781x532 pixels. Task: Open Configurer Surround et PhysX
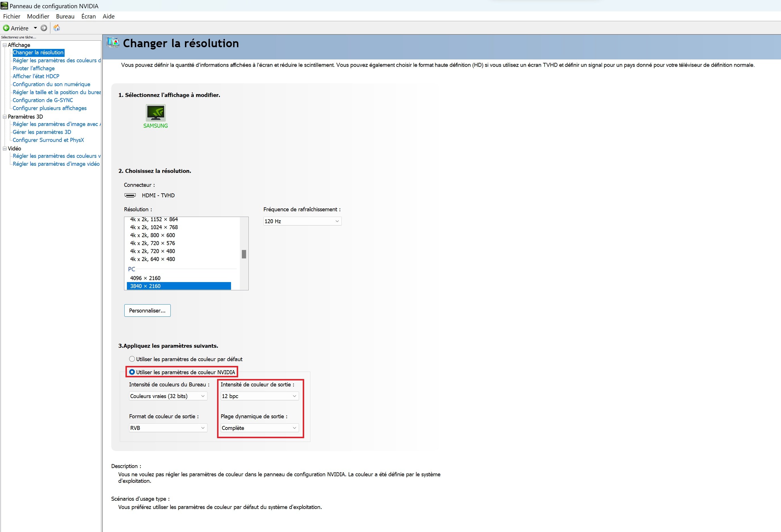click(48, 140)
